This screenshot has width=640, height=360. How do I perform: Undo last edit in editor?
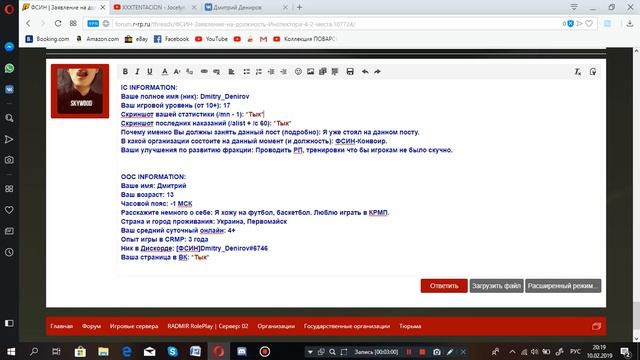click(365, 71)
